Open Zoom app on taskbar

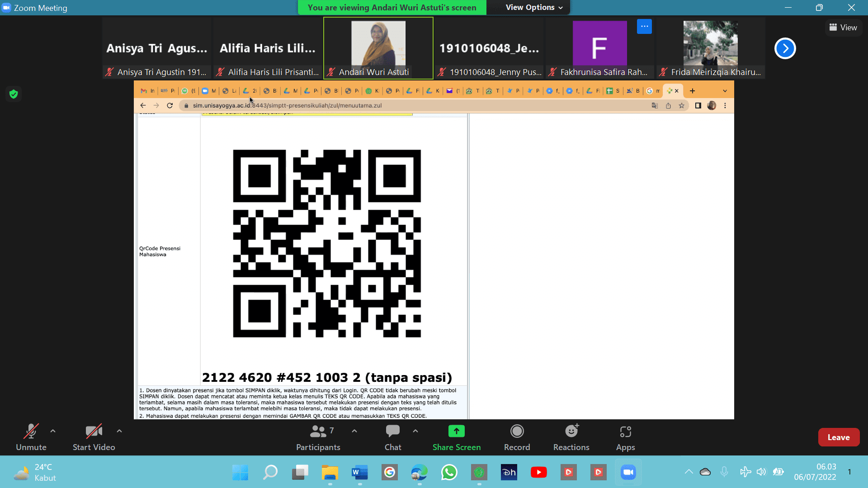628,473
